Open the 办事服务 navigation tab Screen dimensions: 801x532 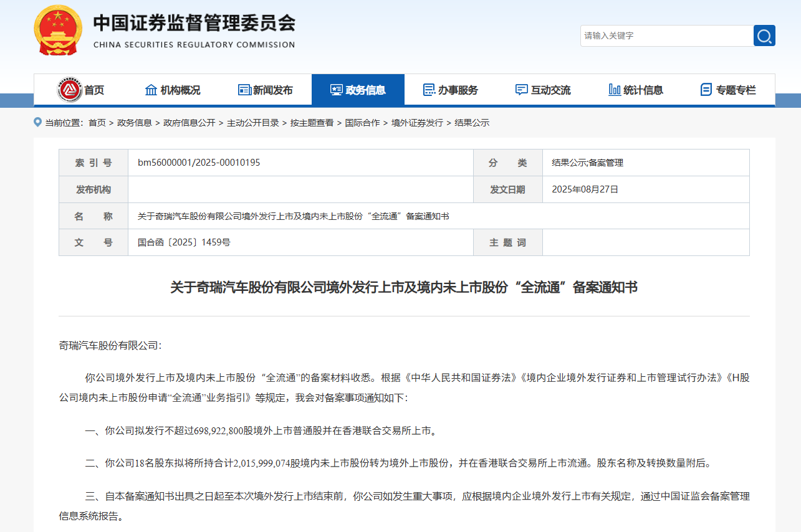coord(451,90)
